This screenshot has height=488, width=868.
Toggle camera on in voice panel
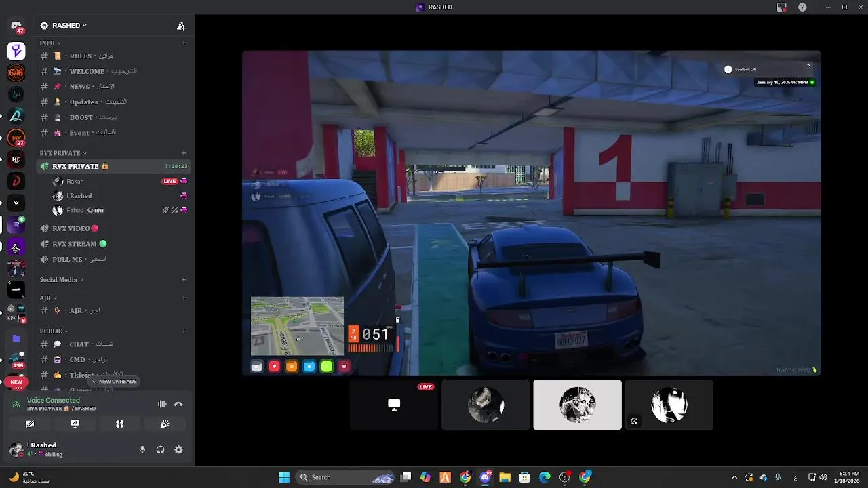pyautogui.click(x=30, y=424)
